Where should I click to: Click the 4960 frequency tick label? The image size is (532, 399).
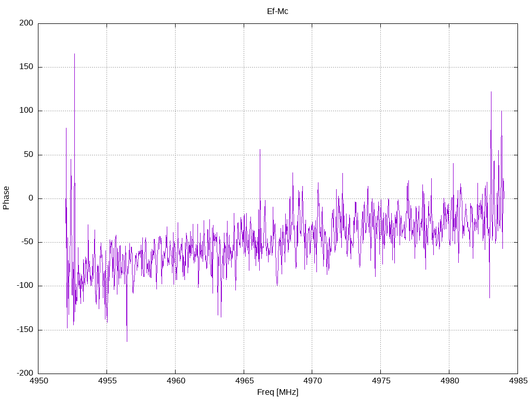tap(176, 381)
